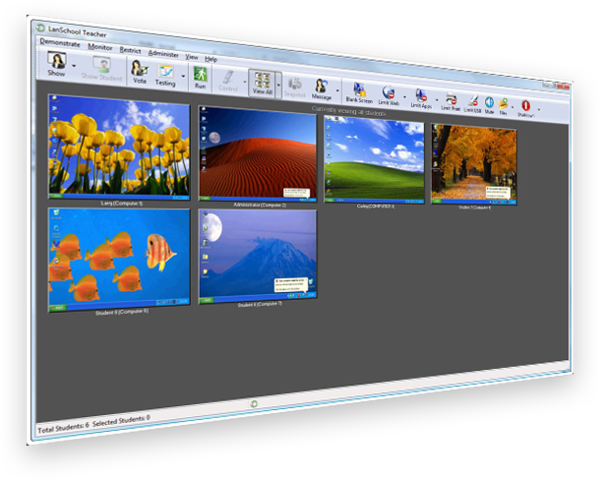600x480 pixels.
Task: Open the Control dropdown arrow
Action: click(x=245, y=82)
